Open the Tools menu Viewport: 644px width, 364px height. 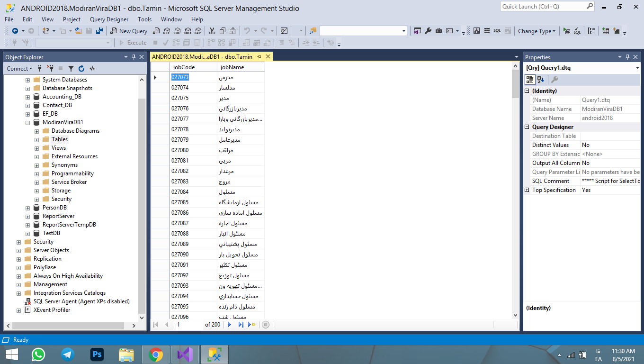pyautogui.click(x=144, y=19)
